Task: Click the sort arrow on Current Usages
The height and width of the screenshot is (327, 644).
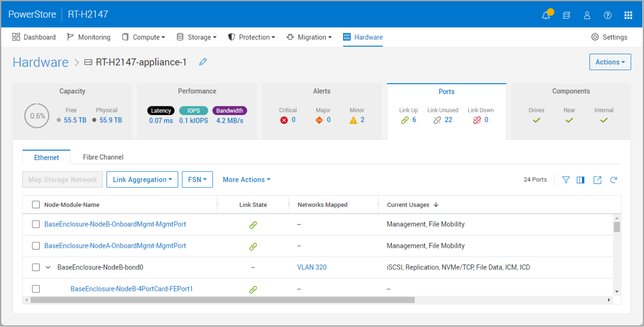Action: (x=436, y=205)
